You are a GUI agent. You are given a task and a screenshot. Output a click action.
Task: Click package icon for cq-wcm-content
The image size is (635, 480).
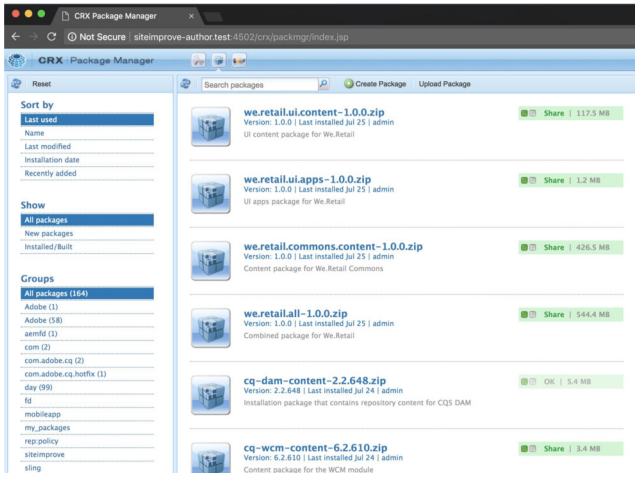pyautogui.click(x=211, y=458)
